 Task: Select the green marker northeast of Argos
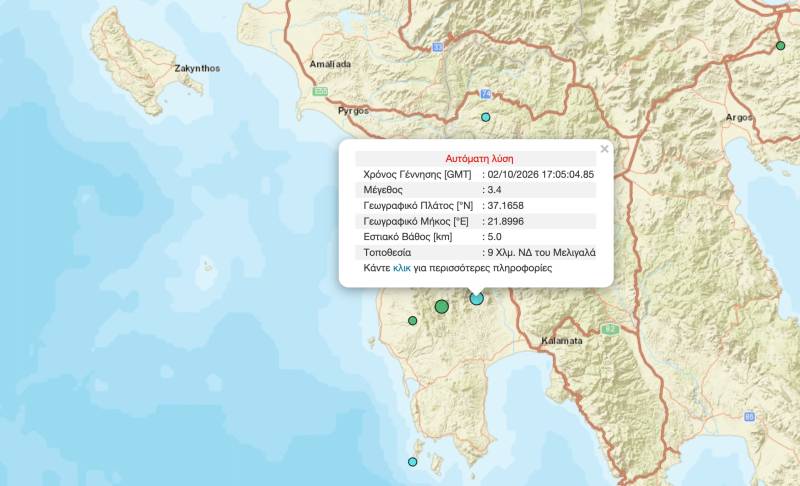coord(780,45)
